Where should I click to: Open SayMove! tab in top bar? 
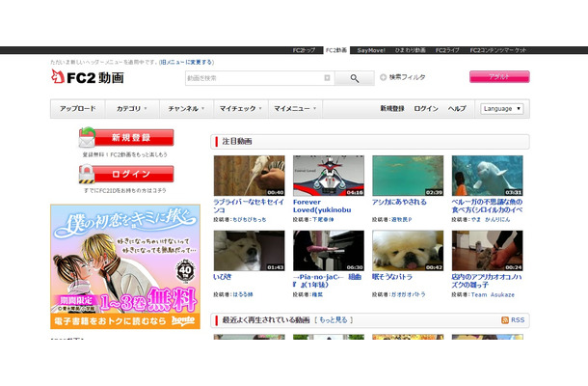pos(371,50)
